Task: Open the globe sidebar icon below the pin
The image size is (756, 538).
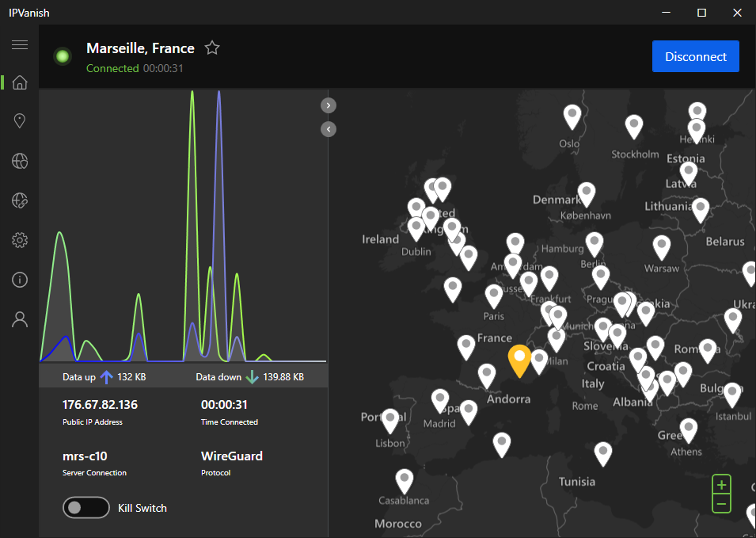Action: click(20, 161)
